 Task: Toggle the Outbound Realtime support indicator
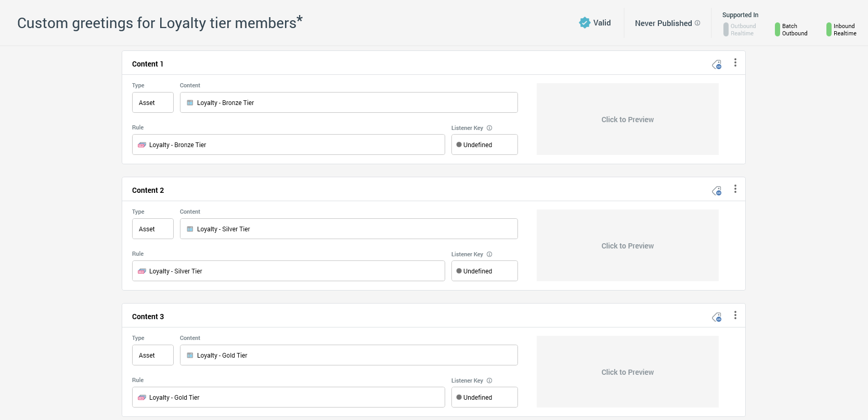pos(726,30)
